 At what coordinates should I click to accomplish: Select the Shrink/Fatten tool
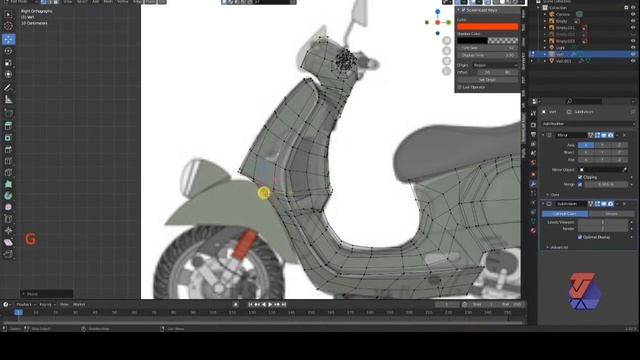point(8,231)
